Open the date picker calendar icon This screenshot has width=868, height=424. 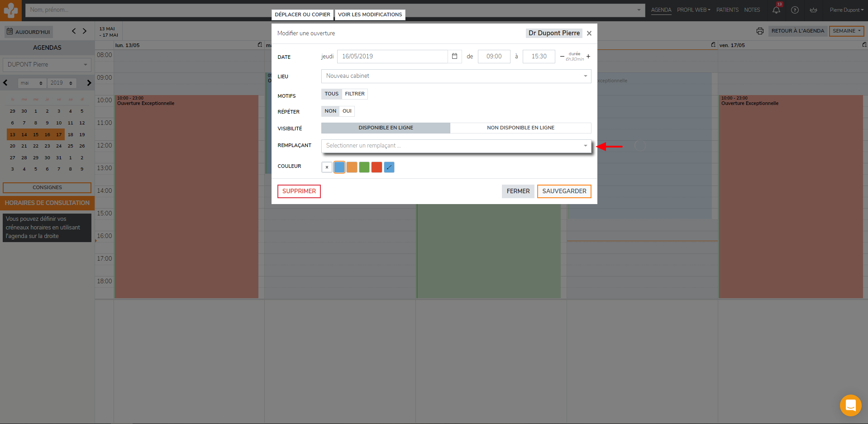(x=454, y=57)
